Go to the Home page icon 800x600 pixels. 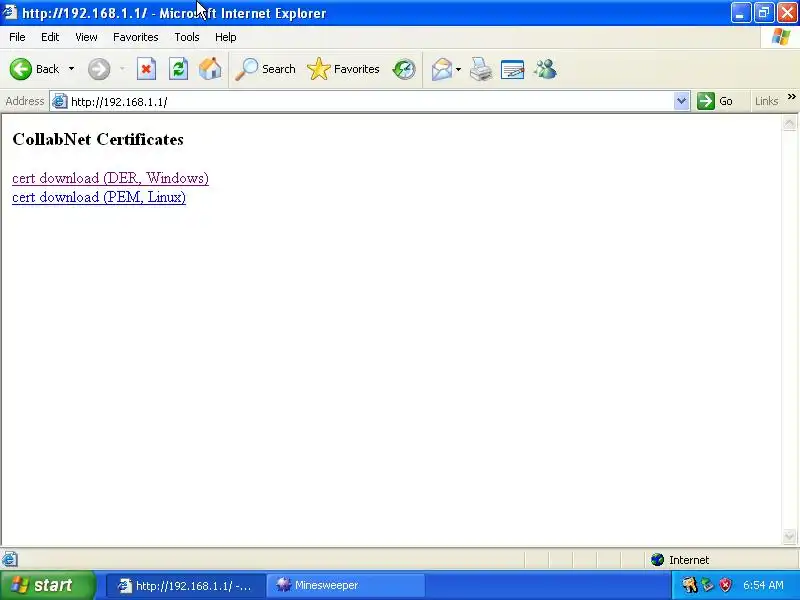pos(210,69)
